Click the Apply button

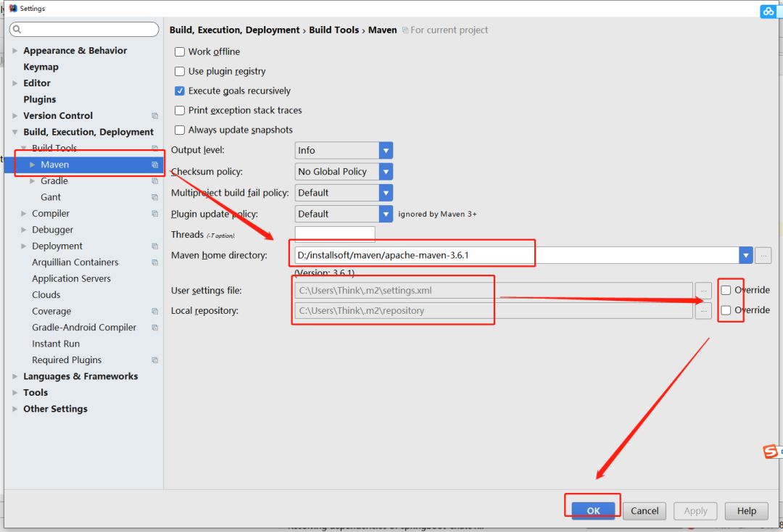[695, 511]
